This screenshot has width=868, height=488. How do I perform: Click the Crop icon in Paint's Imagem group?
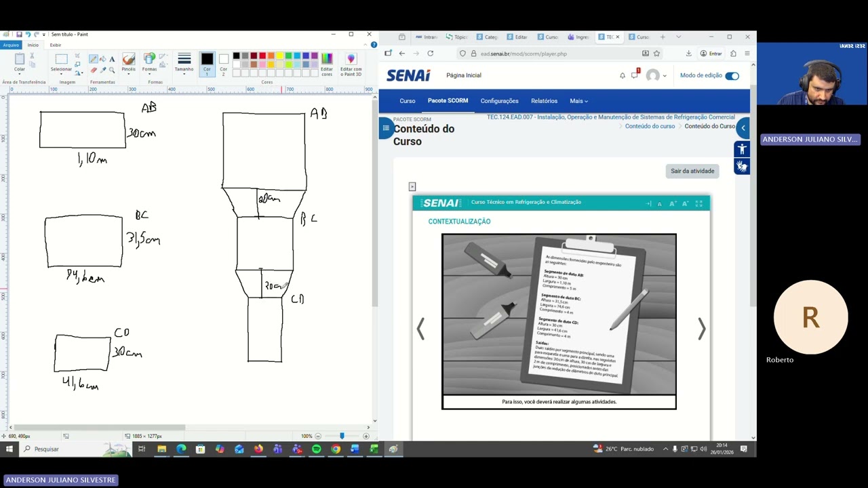point(77,56)
